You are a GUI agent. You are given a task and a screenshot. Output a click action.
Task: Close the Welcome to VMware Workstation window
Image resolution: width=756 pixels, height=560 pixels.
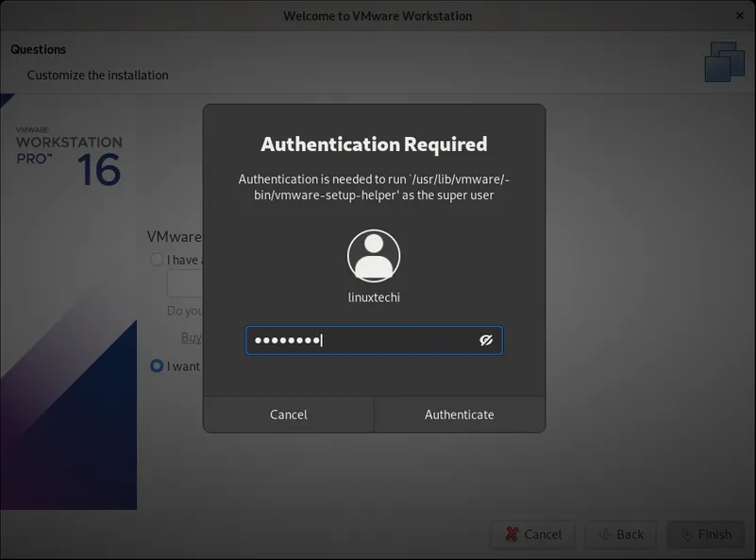[x=740, y=15]
